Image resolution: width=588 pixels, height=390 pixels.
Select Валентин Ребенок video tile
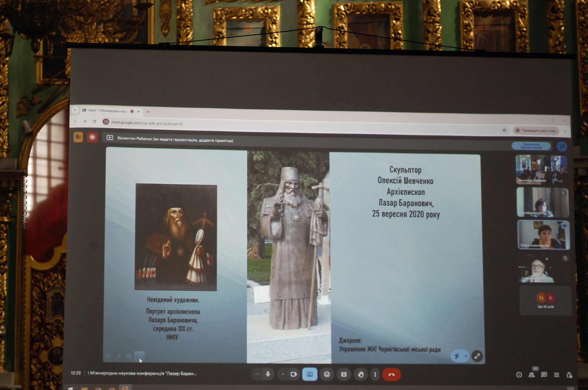[541, 169]
